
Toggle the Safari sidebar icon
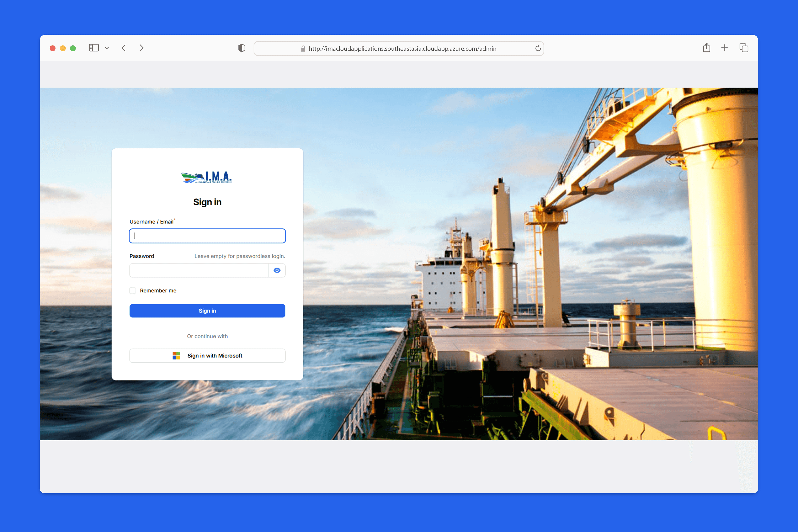[94, 48]
